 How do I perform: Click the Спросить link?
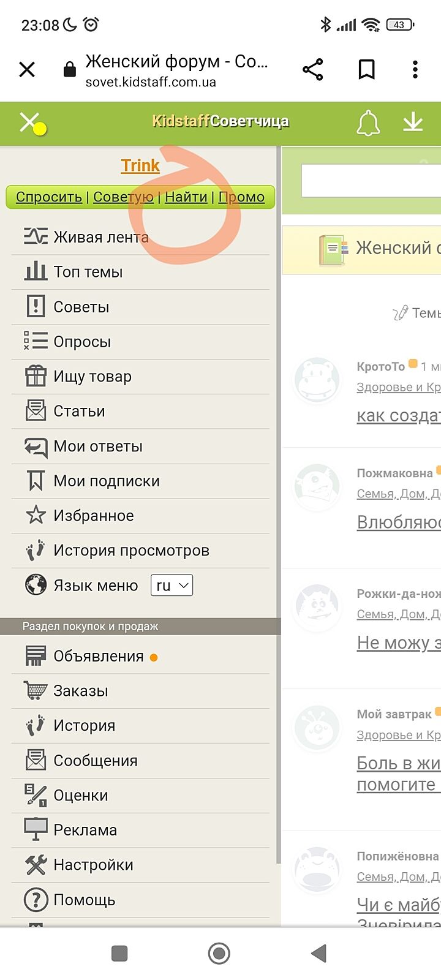coord(49,197)
